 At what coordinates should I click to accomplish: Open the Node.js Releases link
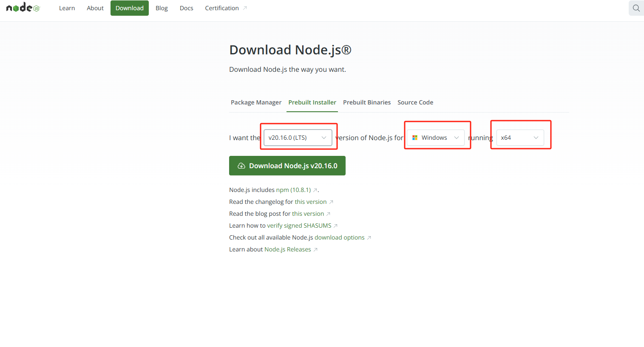(288, 249)
